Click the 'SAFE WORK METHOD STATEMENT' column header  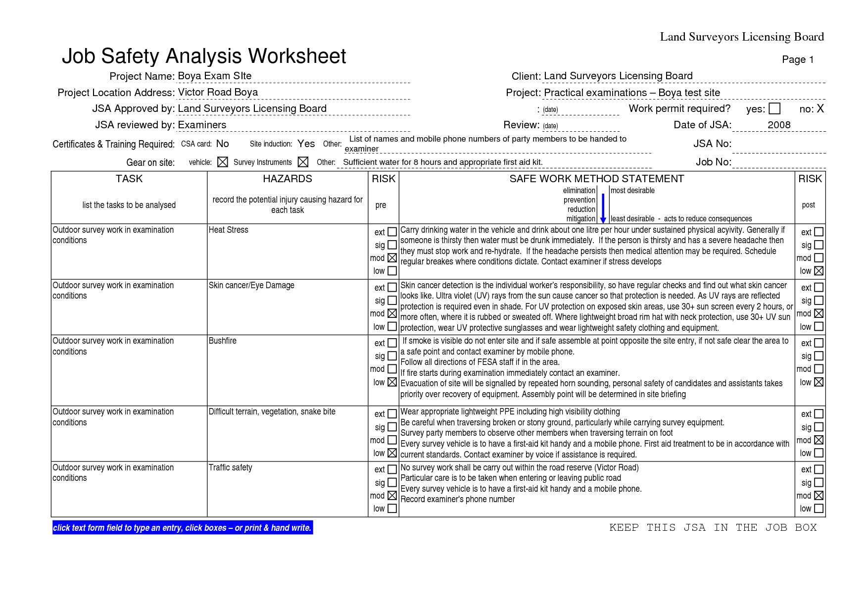point(597,179)
